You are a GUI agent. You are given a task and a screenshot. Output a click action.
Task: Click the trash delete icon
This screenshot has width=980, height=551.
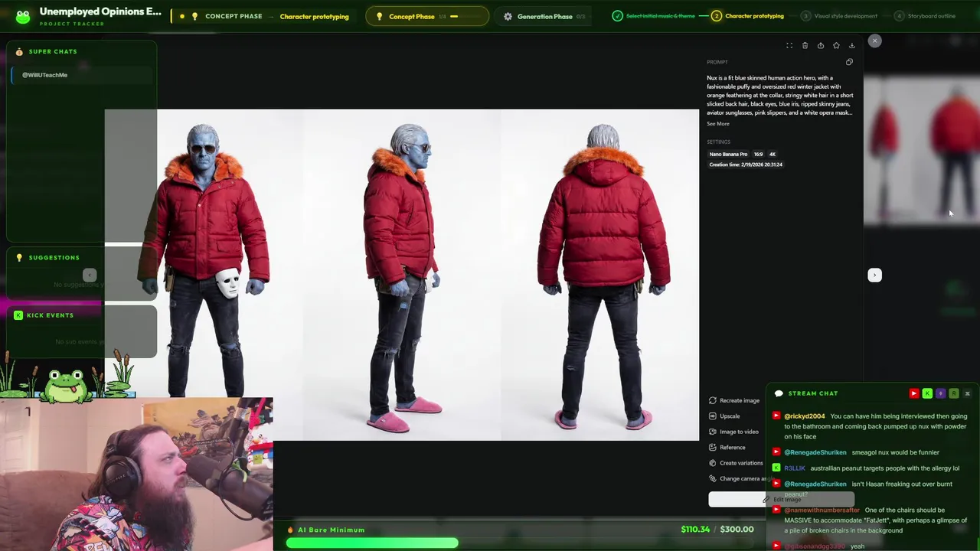click(x=805, y=46)
